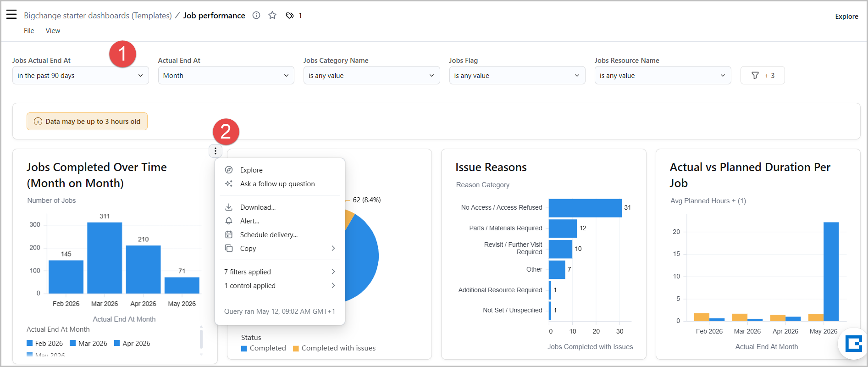Expand 7 filters applied submenu

(280, 272)
